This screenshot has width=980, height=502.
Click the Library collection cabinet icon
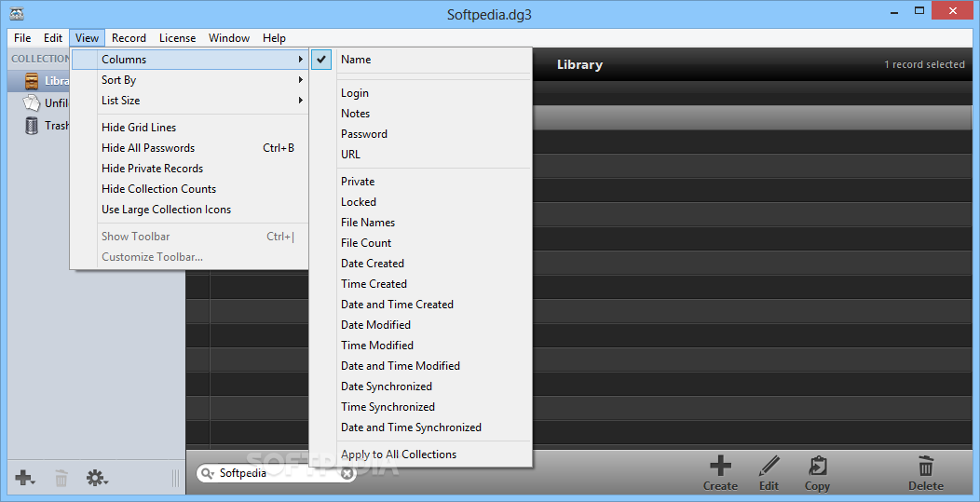click(x=32, y=81)
